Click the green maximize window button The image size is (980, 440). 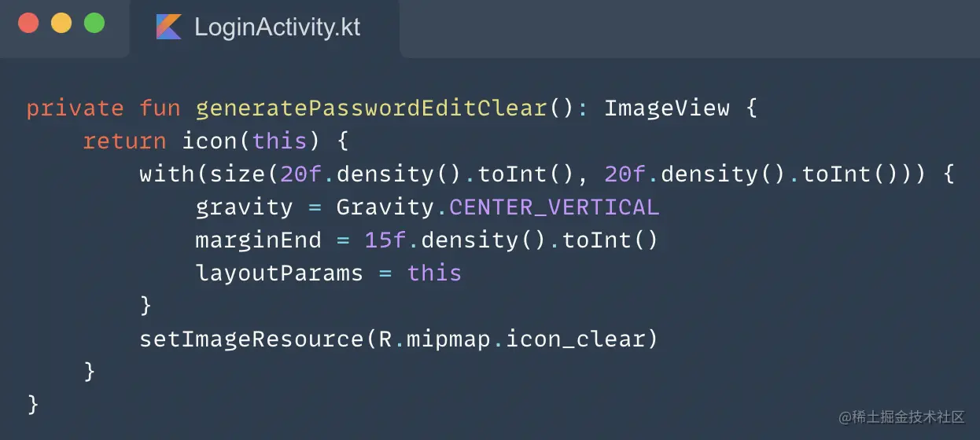[94, 24]
